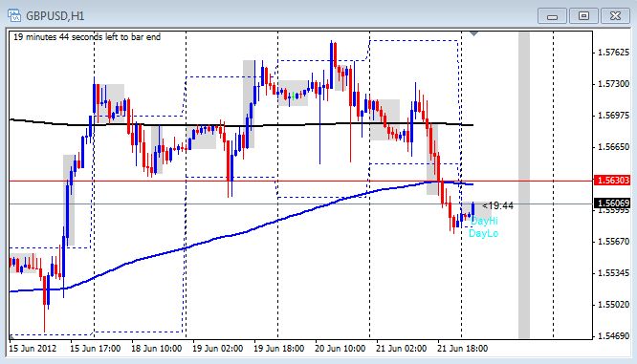Click the 15 Jun 2012 time label
The height and width of the screenshot is (364, 637).
pyautogui.click(x=33, y=349)
